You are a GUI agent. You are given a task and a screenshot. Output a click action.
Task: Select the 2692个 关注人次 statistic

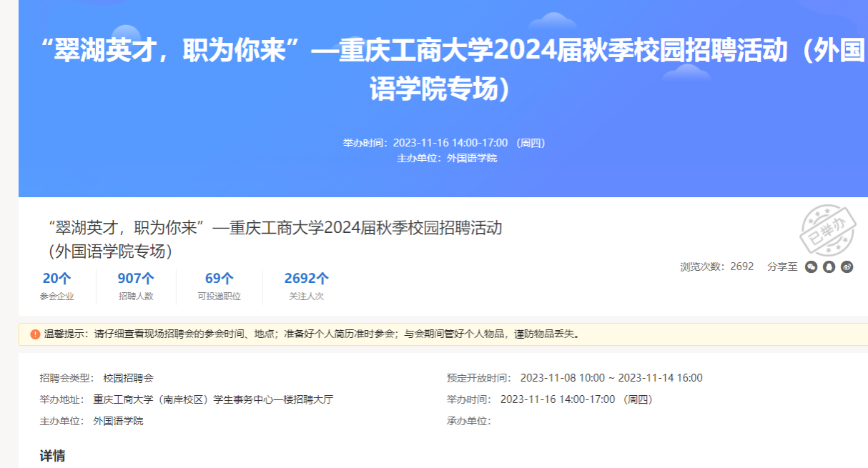click(306, 286)
